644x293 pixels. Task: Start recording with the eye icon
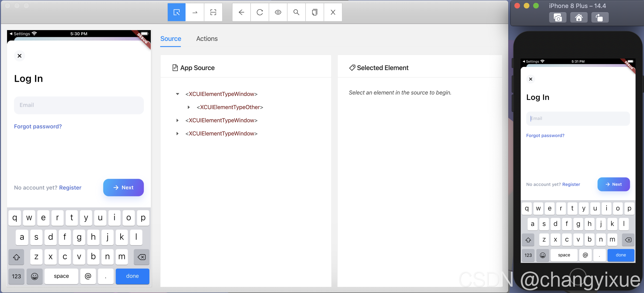point(278,12)
